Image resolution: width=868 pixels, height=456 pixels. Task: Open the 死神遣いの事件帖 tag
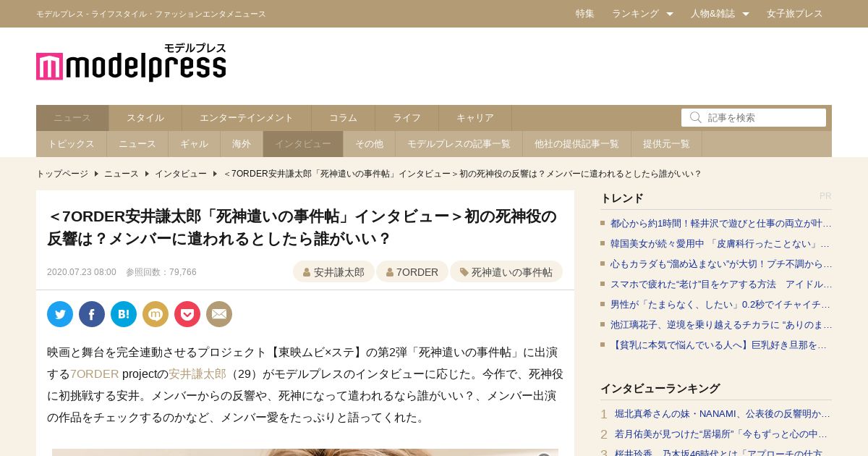point(506,271)
